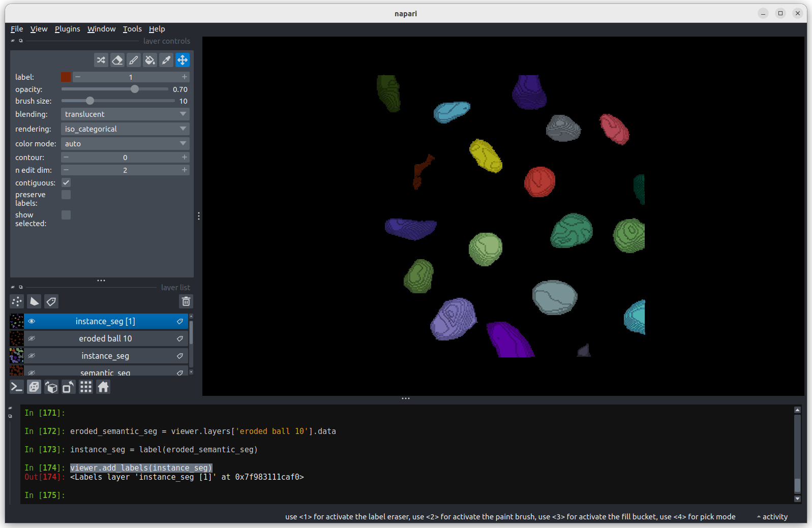Image resolution: width=812 pixels, height=528 pixels.
Task: Add a new labels layer
Action: pos(51,301)
